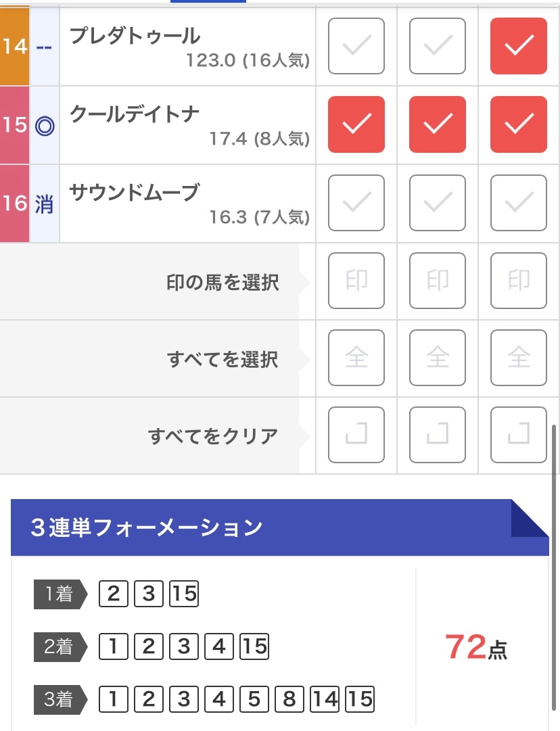Clear all selections in 1着 column
This screenshot has height=731, width=560.
point(356,435)
